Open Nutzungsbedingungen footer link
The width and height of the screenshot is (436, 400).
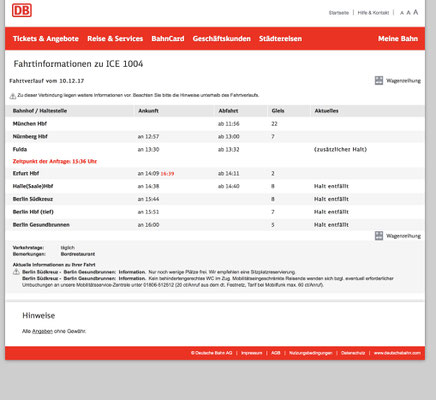click(x=311, y=353)
